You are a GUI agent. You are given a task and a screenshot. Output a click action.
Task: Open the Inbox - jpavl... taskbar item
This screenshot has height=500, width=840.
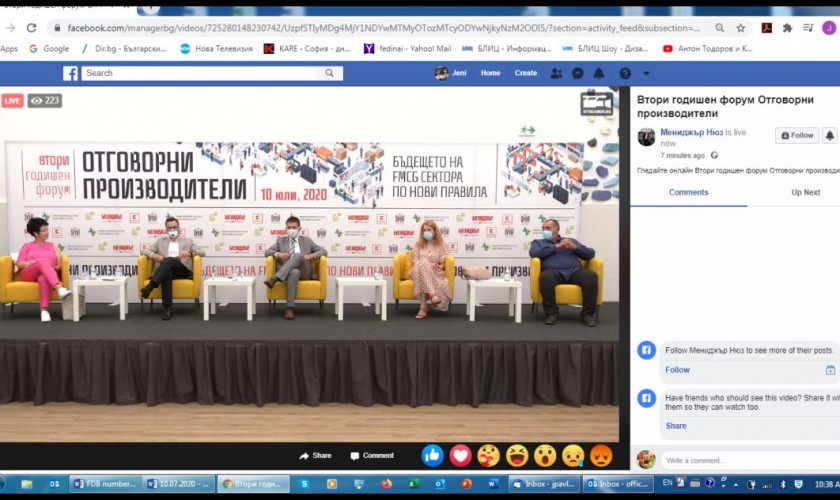click(544, 484)
